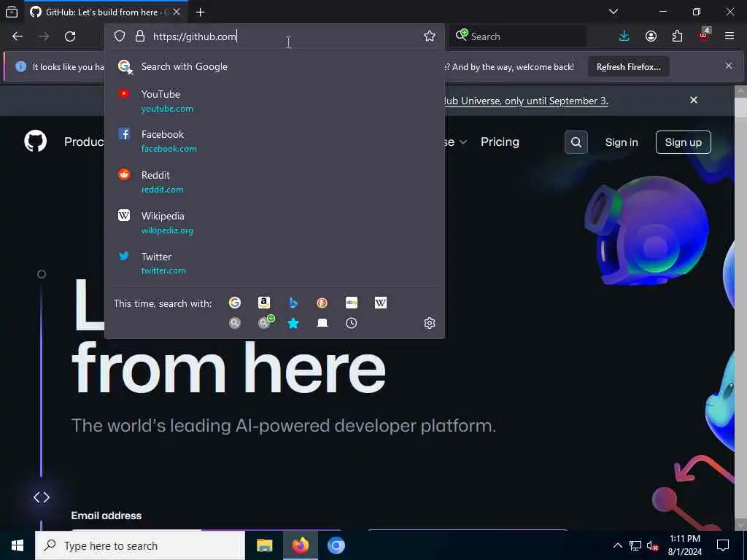
Task: Click the Type here to search box
Action: 139,545
